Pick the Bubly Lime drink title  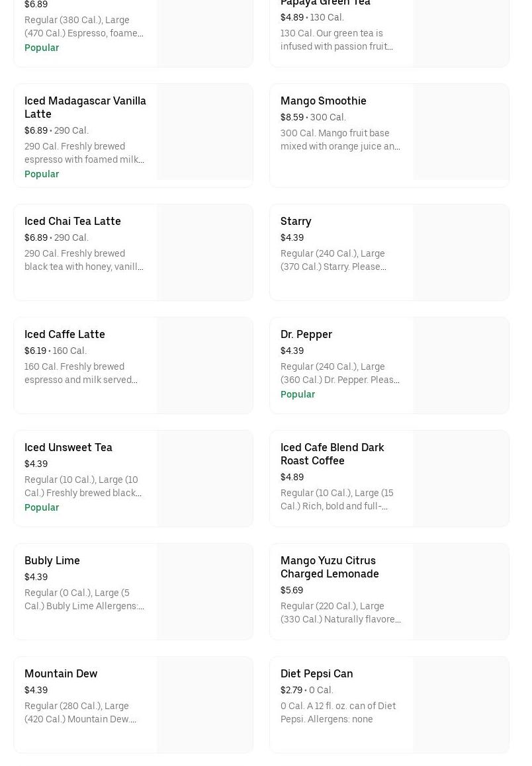click(x=52, y=560)
